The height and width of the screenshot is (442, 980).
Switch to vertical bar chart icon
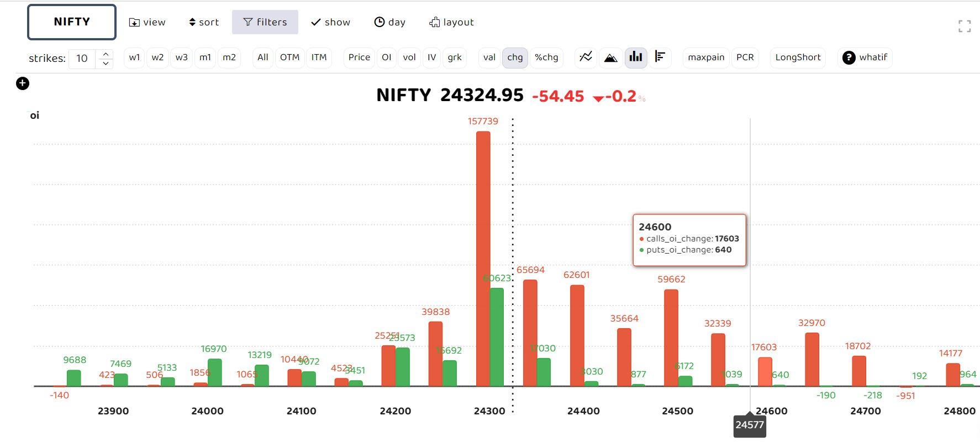[636, 57]
